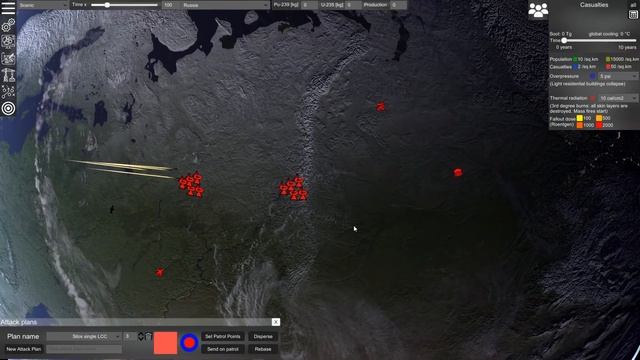Click the Send on patrol button

coord(222,349)
